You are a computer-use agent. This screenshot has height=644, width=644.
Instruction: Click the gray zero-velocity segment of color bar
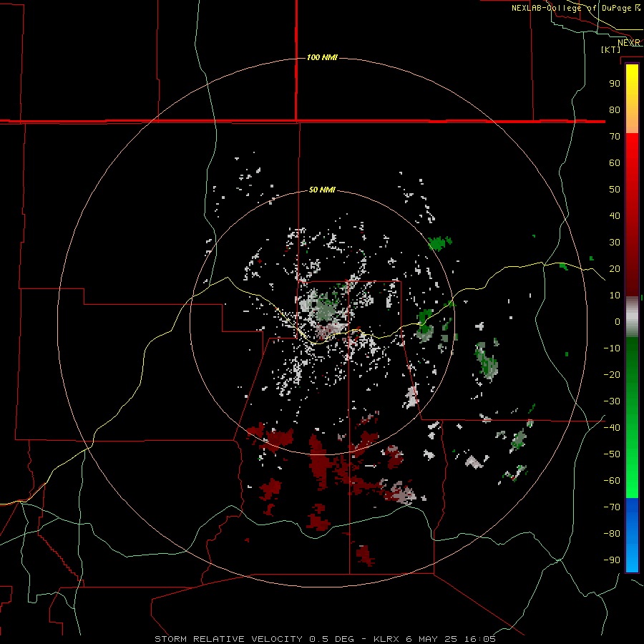(x=632, y=317)
